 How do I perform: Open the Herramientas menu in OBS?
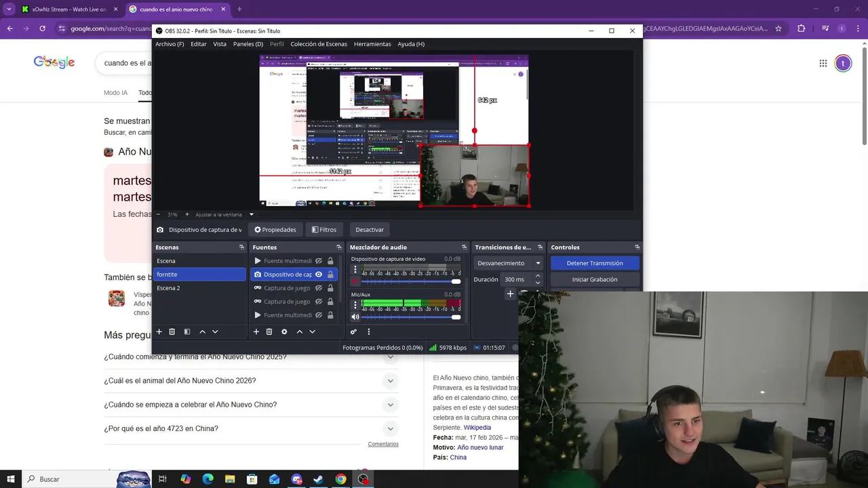pyautogui.click(x=372, y=44)
